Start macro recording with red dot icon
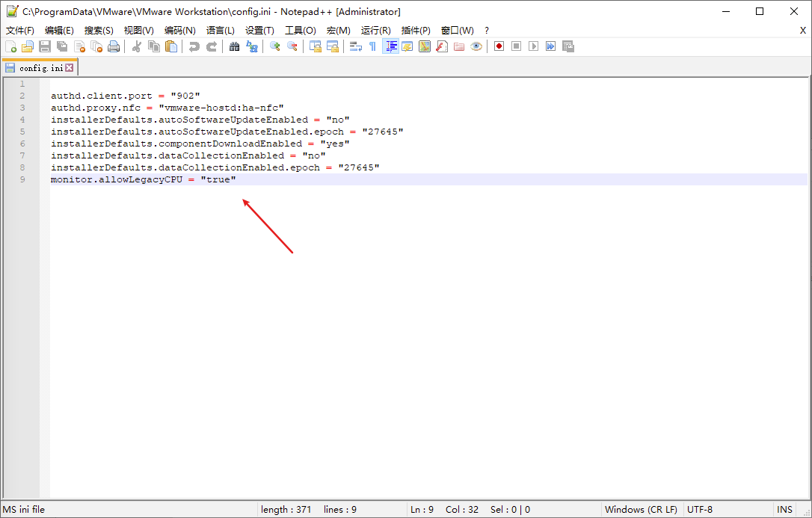Image resolution: width=812 pixels, height=518 pixels. coord(499,46)
